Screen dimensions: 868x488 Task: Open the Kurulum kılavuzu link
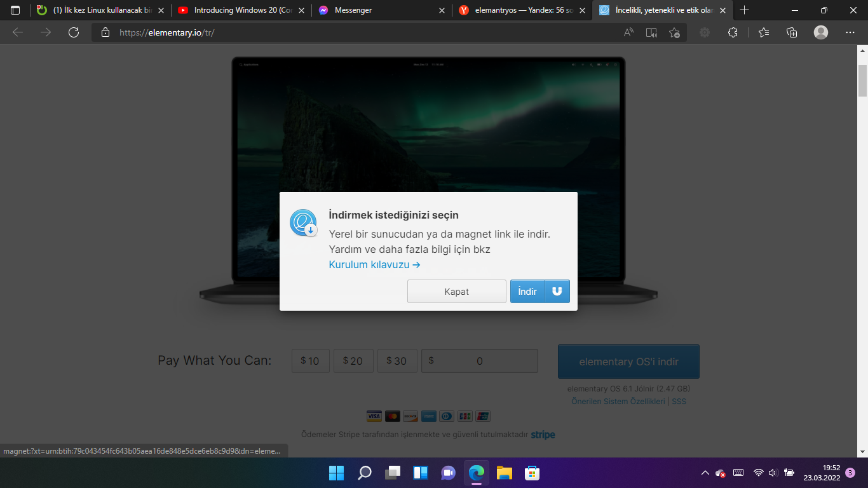(x=374, y=264)
